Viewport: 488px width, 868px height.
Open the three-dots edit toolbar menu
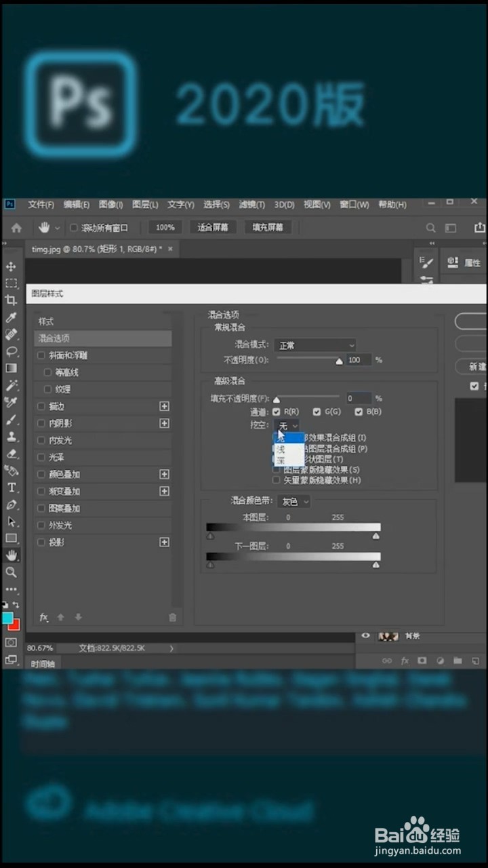11,589
